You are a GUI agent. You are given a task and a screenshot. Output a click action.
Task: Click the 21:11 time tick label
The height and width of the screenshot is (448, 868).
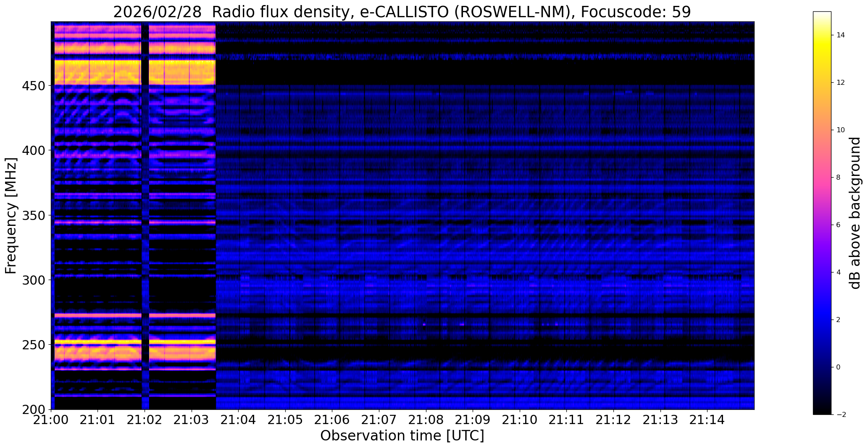[x=567, y=419]
